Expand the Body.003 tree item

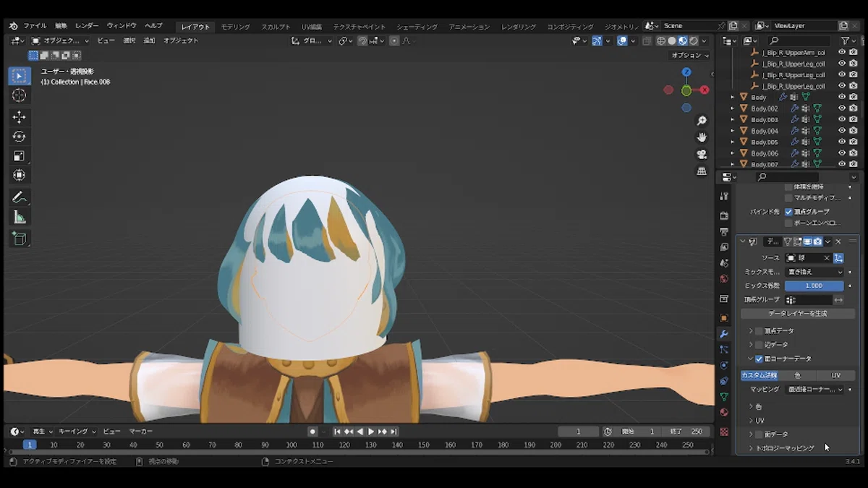coord(732,120)
